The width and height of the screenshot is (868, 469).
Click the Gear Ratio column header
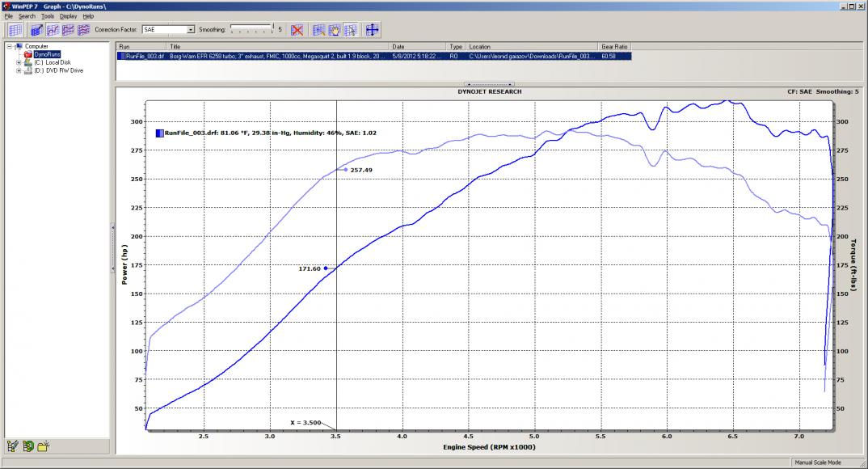pyautogui.click(x=614, y=47)
